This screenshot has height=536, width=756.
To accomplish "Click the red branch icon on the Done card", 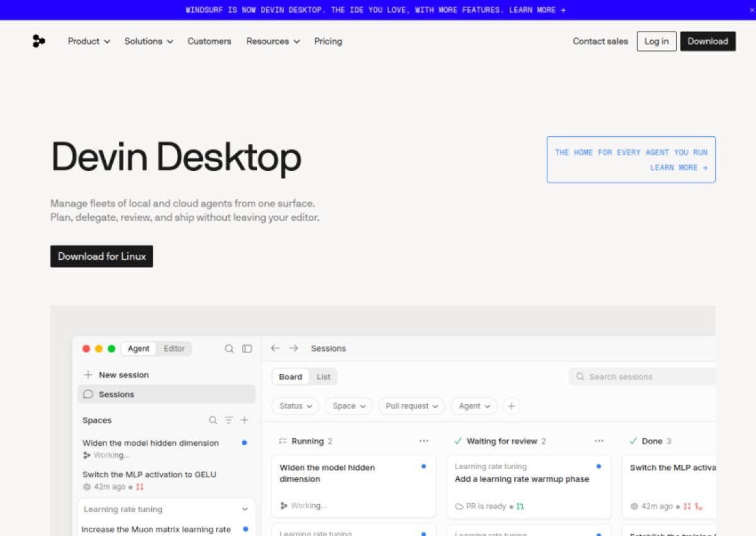I will click(699, 506).
